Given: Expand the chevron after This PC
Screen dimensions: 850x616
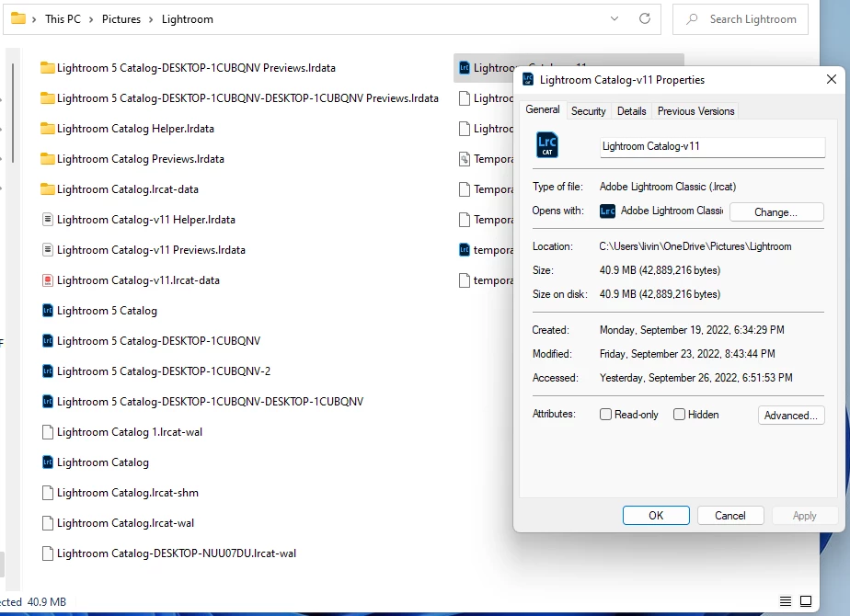Looking at the screenshot, I should click(91, 19).
